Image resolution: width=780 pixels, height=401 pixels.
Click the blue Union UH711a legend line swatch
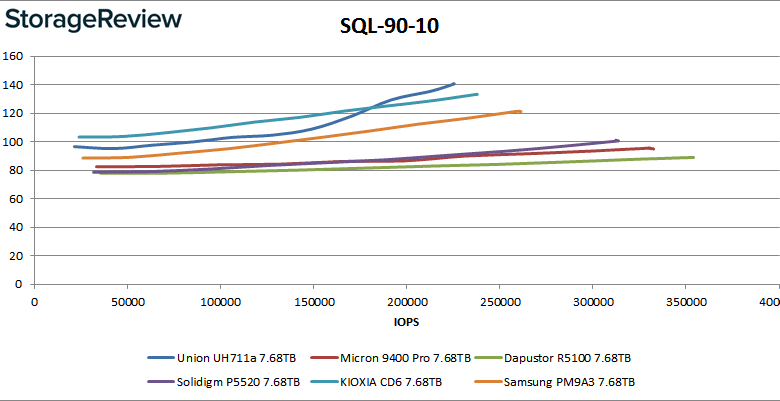click(161, 358)
